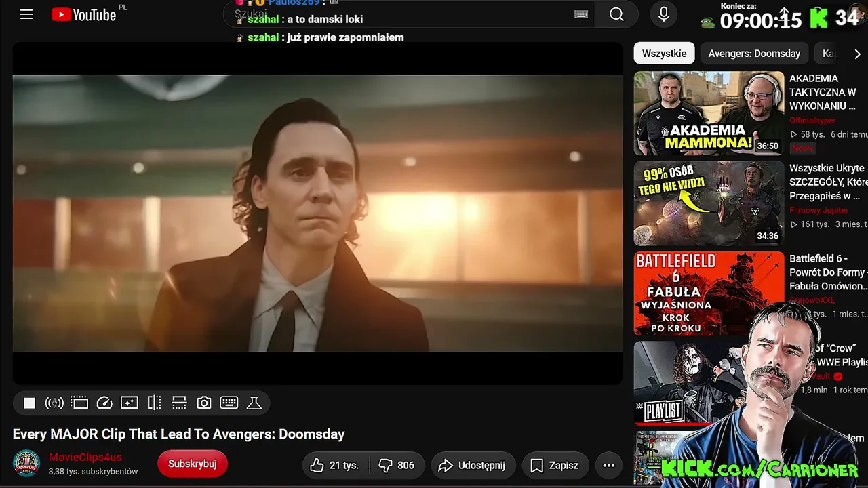Open the hamburger guide menu
868x488 pixels.
26,14
